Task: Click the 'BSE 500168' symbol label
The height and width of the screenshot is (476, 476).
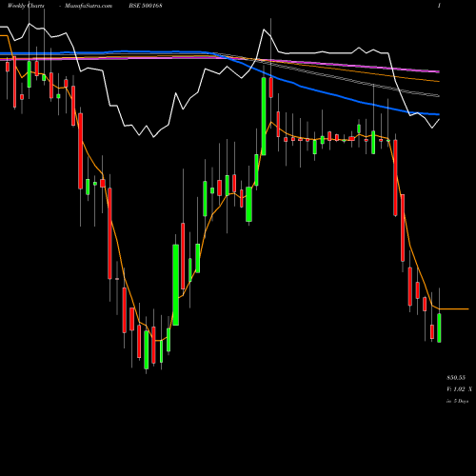Action: click(x=147, y=6)
